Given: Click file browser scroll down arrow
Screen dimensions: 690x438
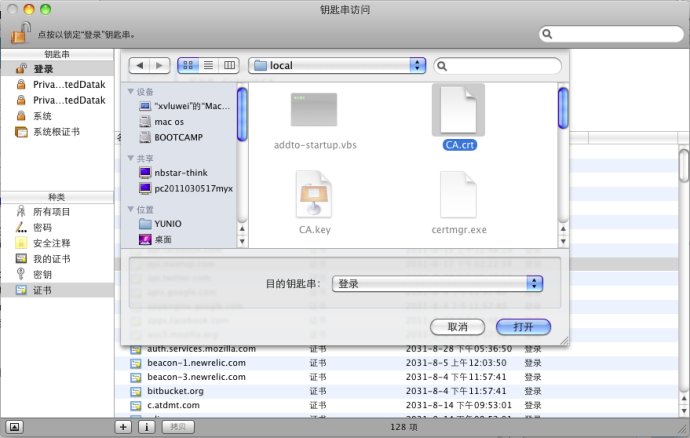Looking at the screenshot, I should pos(563,241).
